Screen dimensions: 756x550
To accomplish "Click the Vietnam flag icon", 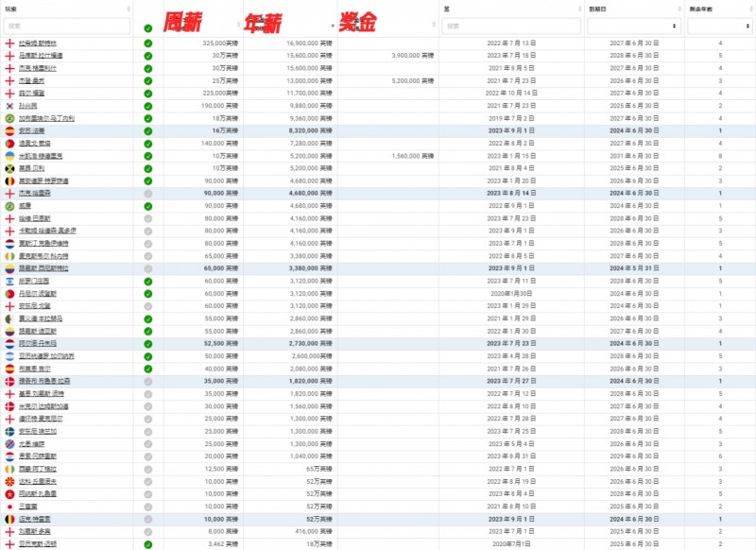I will [9, 494].
